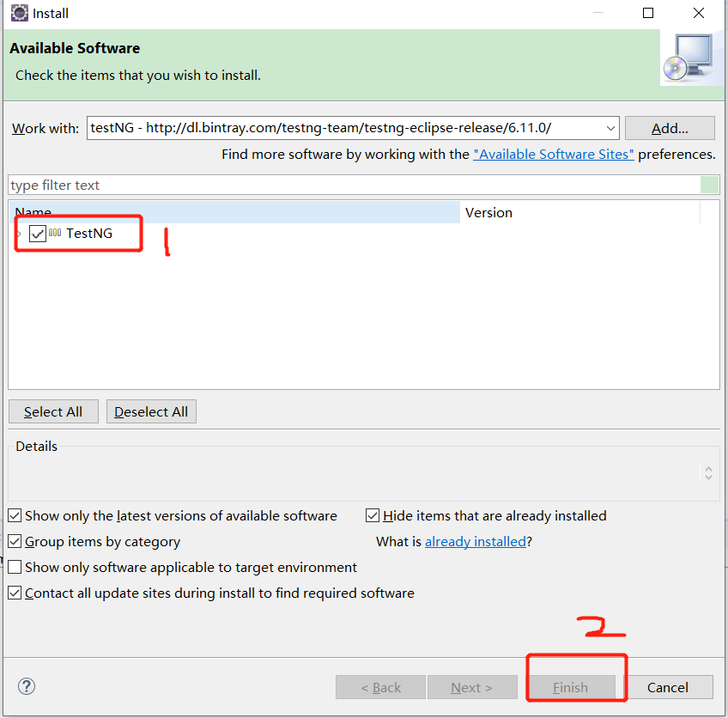Click the Finish button
The image size is (728, 718).
[x=571, y=687]
